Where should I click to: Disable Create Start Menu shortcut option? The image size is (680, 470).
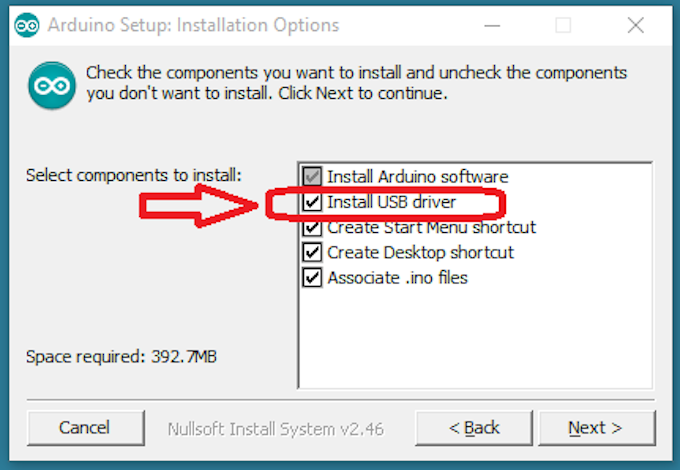(x=312, y=228)
